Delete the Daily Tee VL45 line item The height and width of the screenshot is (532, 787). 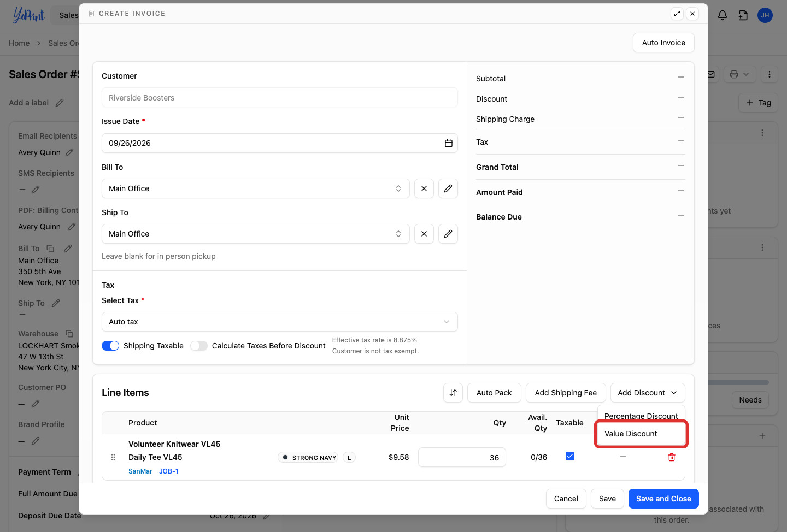coord(672,457)
